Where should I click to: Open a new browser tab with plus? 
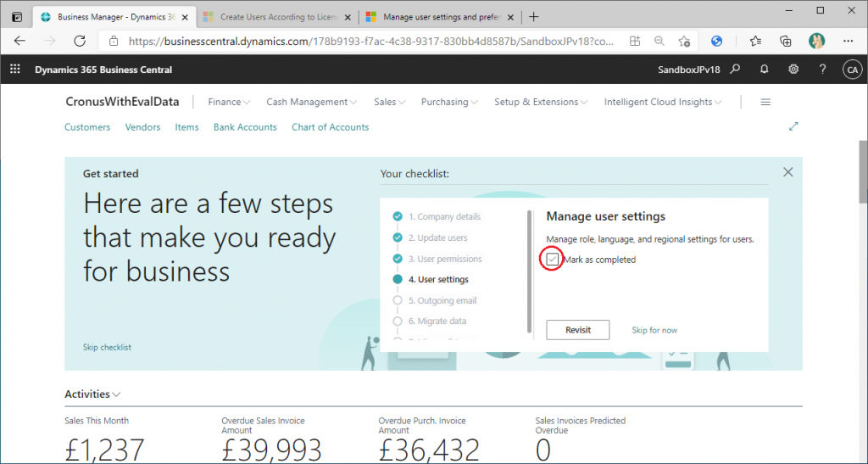click(x=534, y=17)
